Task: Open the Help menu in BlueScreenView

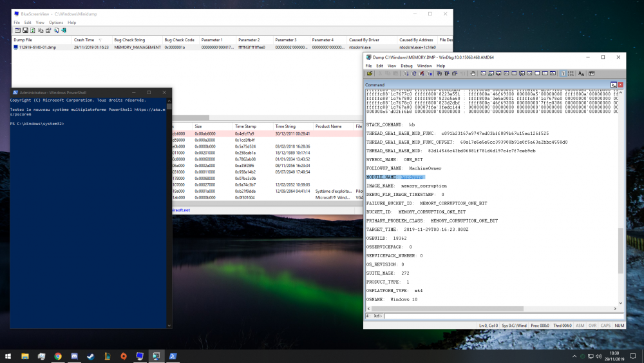Action: (72, 23)
